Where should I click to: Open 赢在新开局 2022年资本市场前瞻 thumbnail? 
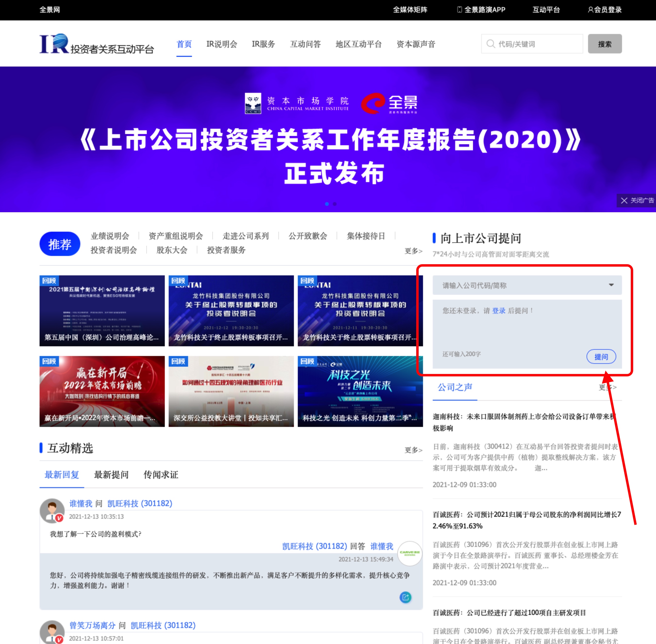point(102,391)
